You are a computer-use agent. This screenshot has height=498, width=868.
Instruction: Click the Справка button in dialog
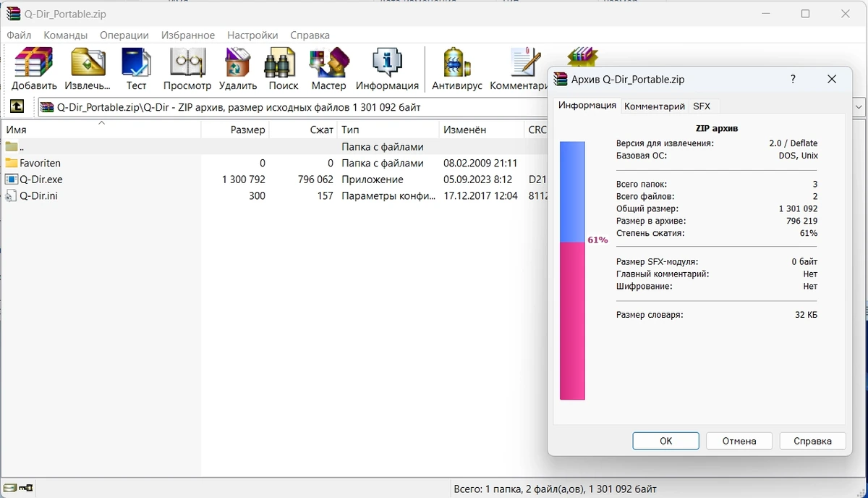tap(812, 441)
